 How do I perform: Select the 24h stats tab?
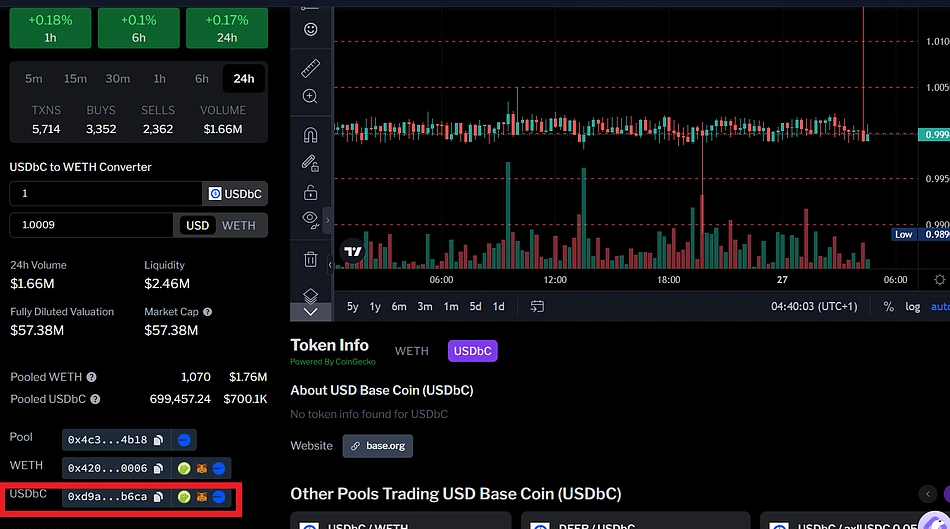(244, 79)
